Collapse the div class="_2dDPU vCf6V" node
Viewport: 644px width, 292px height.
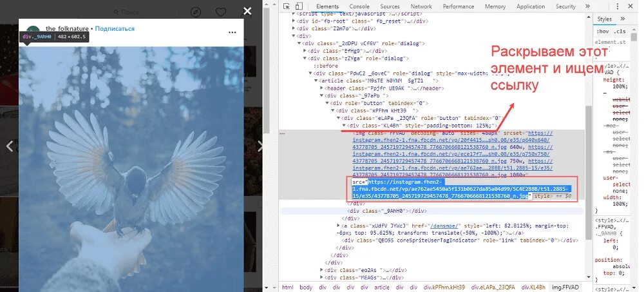[x=299, y=44]
